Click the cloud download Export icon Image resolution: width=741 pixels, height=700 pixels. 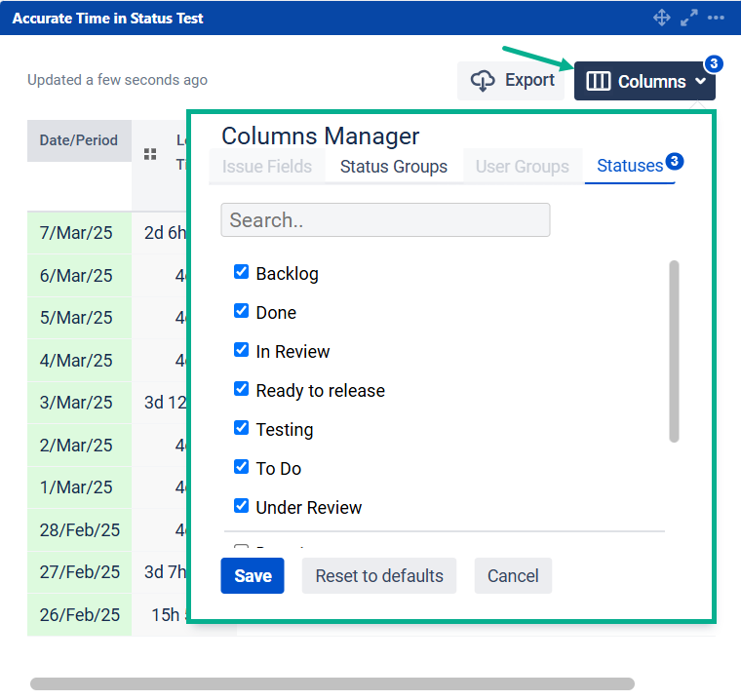click(x=483, y=81)
